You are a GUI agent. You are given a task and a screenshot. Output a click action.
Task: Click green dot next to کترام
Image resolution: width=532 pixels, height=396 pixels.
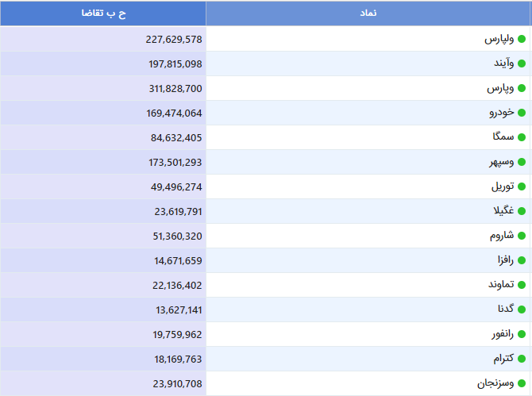(x=522, y=359)
